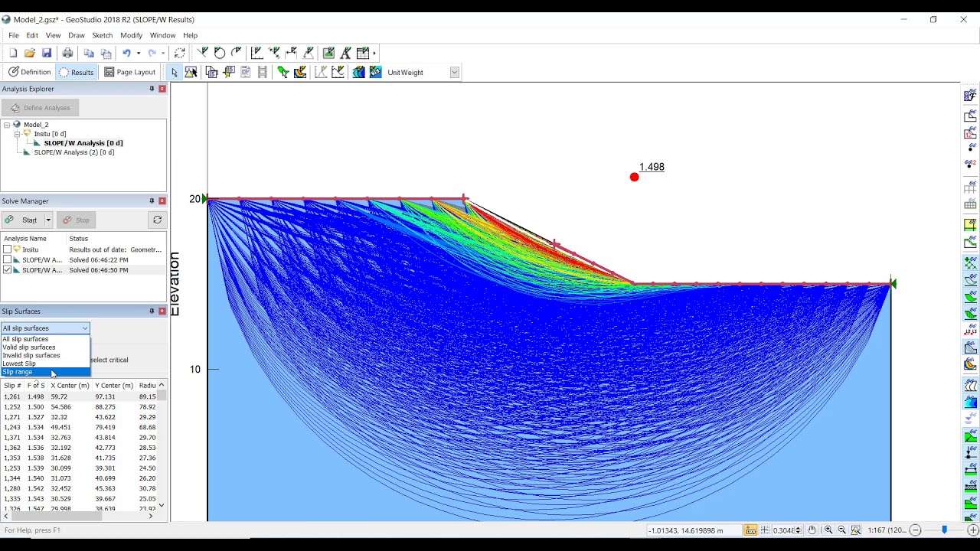Click the contour legend icon beside Unit Weight

(375, 72)
